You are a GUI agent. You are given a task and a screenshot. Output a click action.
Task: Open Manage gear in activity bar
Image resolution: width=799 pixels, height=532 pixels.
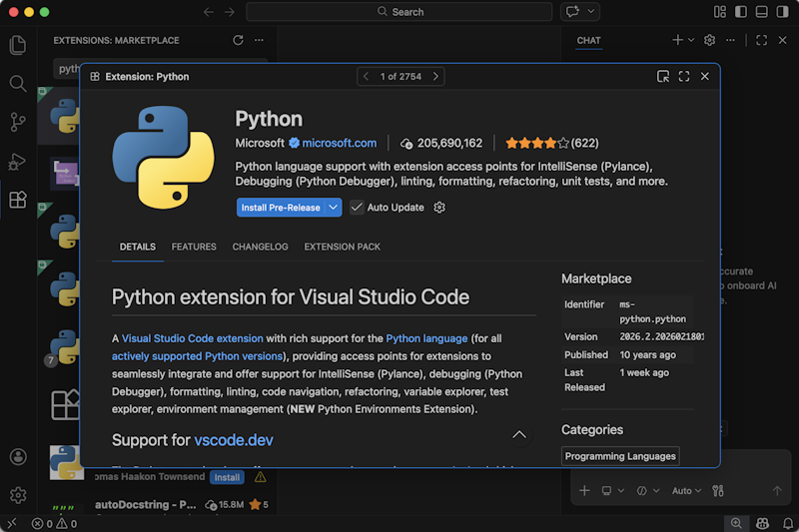click(x=18, y=495)
